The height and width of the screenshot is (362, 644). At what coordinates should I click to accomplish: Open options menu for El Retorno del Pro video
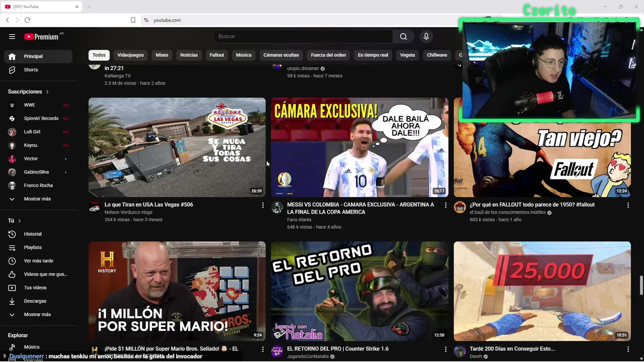(x=445, y=349)
